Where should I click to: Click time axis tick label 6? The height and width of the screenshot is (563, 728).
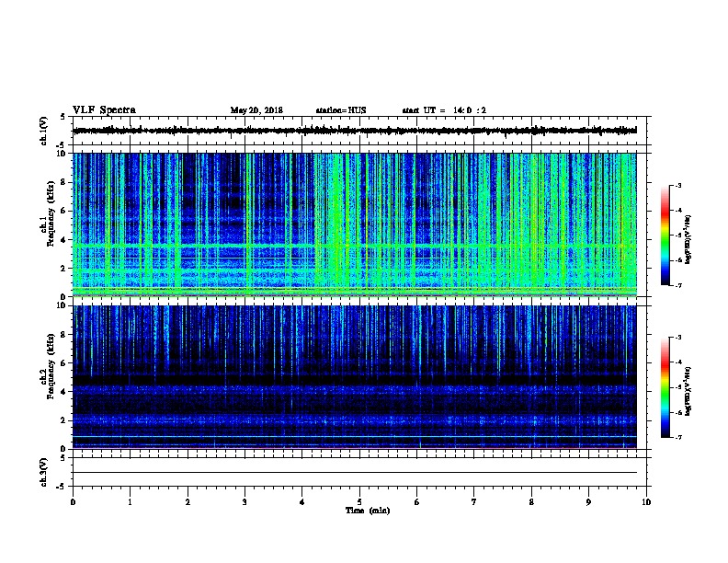tap(417, 502)
